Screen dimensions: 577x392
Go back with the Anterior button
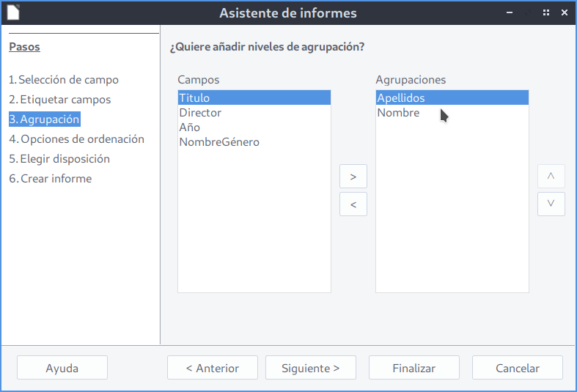tap(213, 369)
